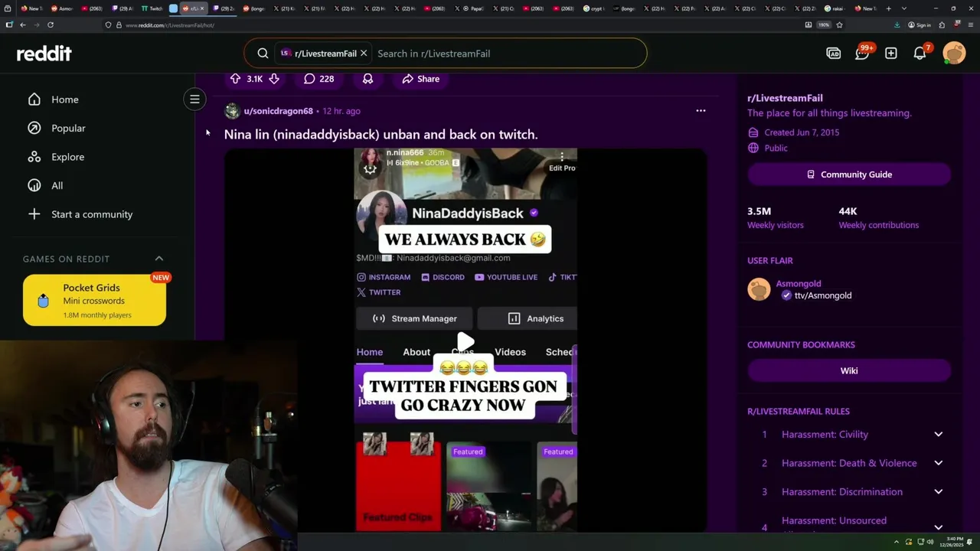980x551 pixels.
Task: Collapse Games on Reddit section
Action: coord(159,259)
